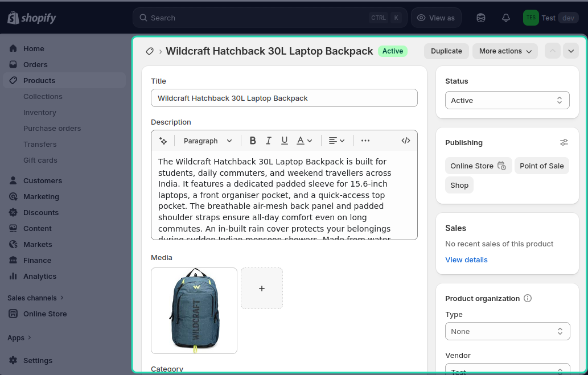Open the Test dev account menu

click(x=551, y=18)
